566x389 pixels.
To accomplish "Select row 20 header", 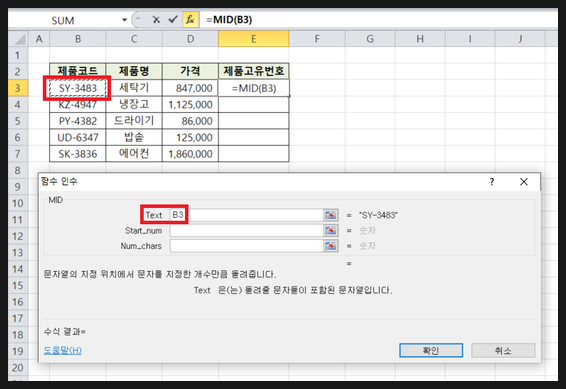I will pyautogui.click(x=18, y=368).
